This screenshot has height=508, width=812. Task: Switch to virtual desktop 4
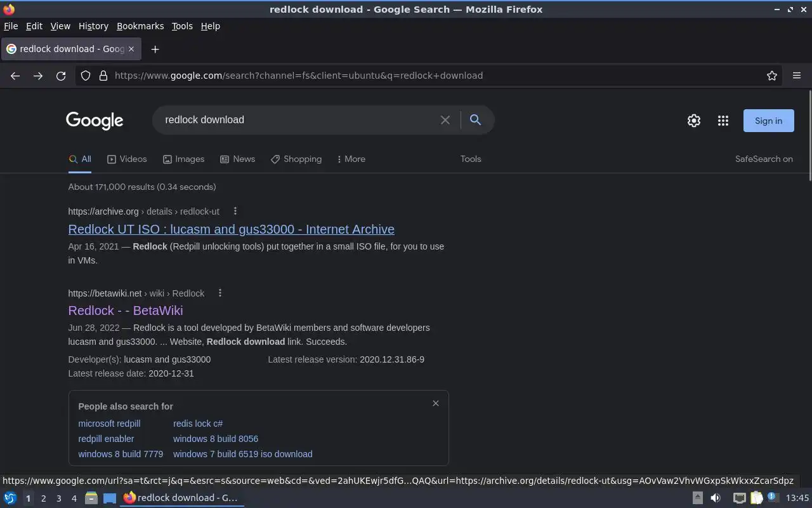coord(74,498)
